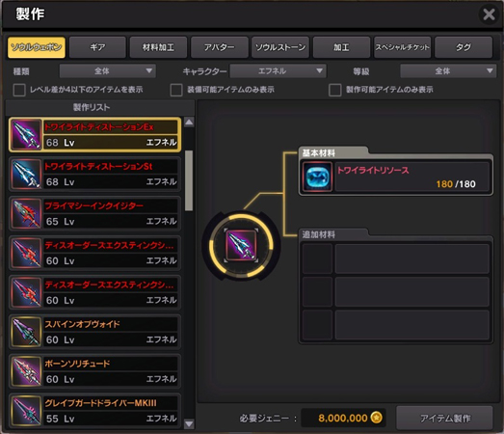Viewport: 504px width, 434px height.
Task: Click the グレイブガードドライバーMKIII weapon icon
Action: 26,411
